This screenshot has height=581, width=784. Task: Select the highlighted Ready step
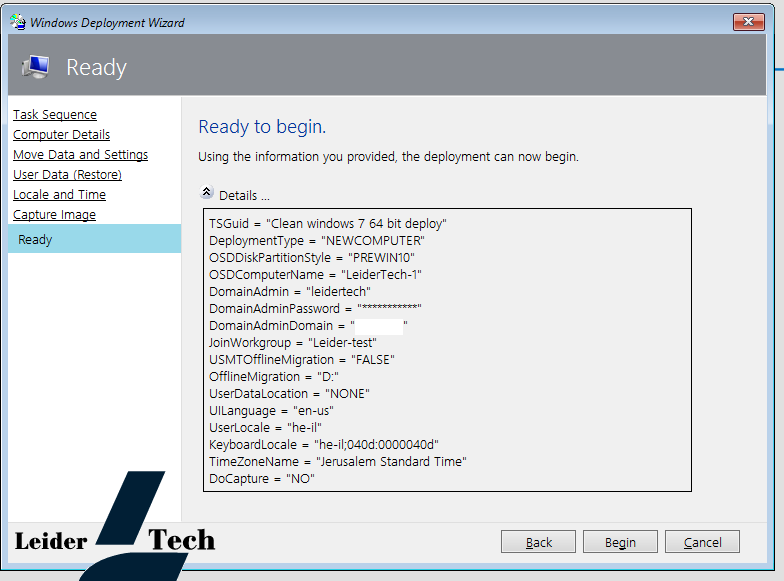click(94, 239)
